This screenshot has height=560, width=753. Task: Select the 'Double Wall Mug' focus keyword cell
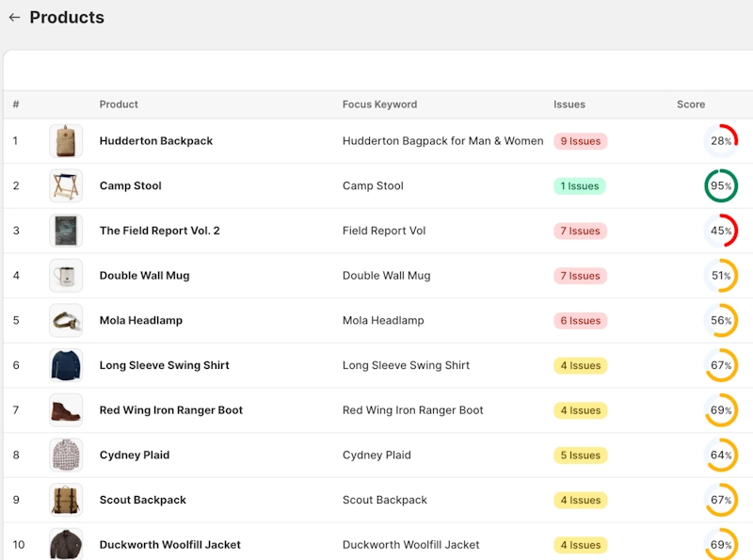tap(386, 276)
